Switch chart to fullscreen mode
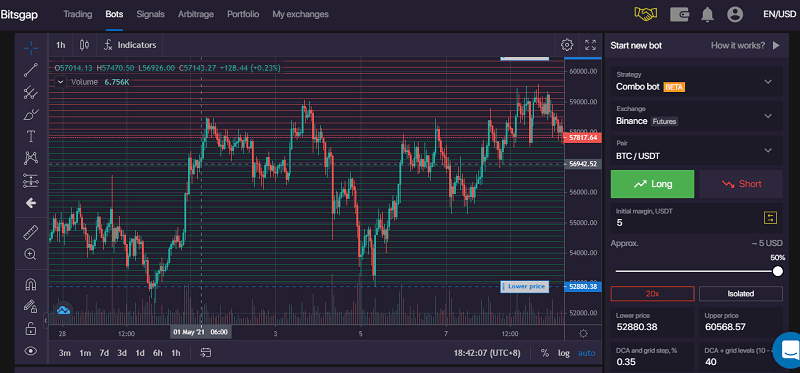 (x=590, y=45)
